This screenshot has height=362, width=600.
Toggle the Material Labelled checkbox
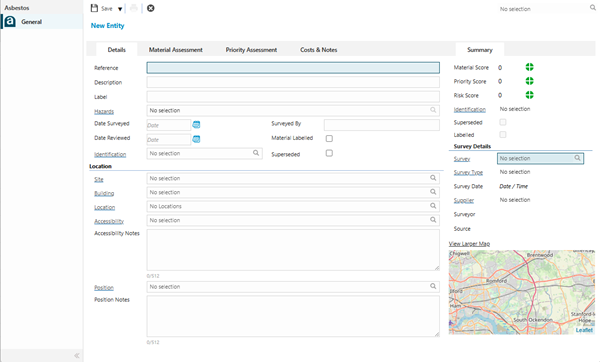click(329, 139)
